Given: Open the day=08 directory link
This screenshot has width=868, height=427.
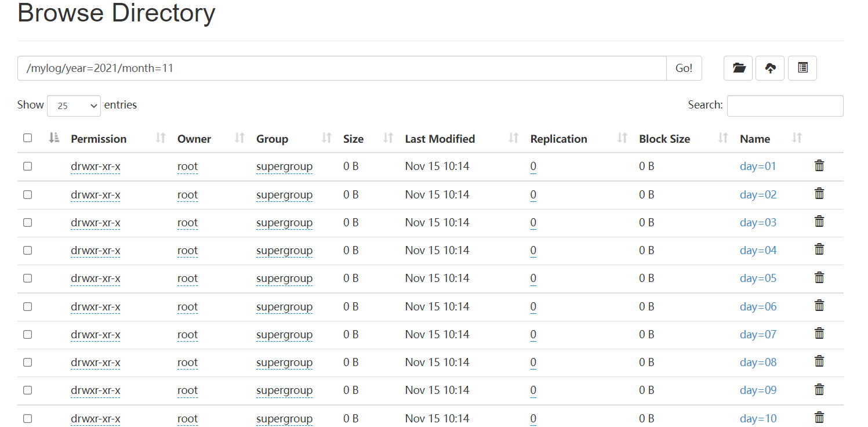Looking at the screenshot, I should pos(758,362).
